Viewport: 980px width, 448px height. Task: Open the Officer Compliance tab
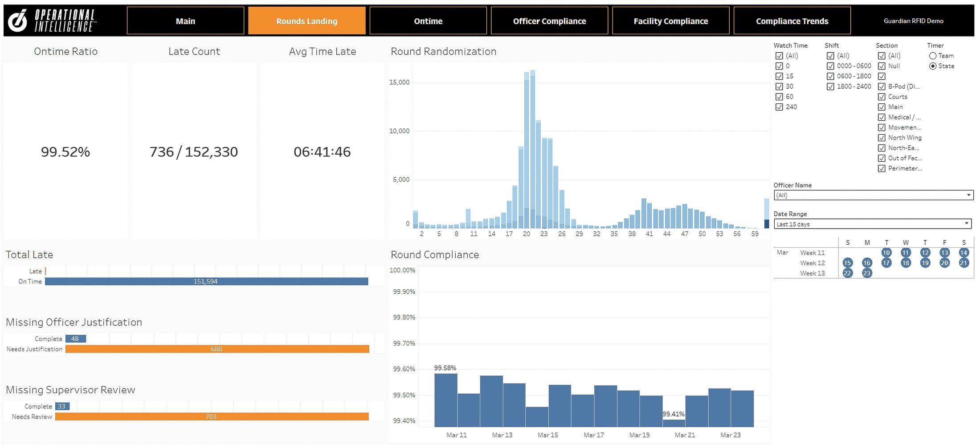pos(549,21)
